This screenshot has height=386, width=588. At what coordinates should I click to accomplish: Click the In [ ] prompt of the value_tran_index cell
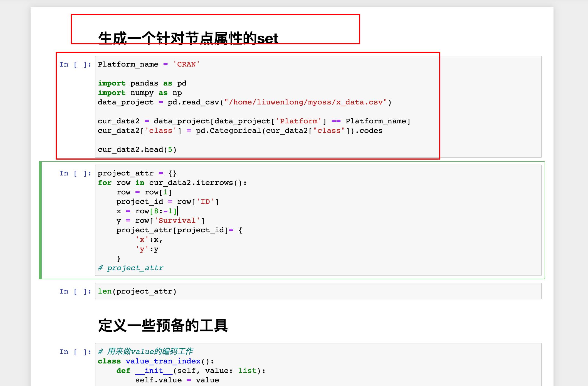75,352
